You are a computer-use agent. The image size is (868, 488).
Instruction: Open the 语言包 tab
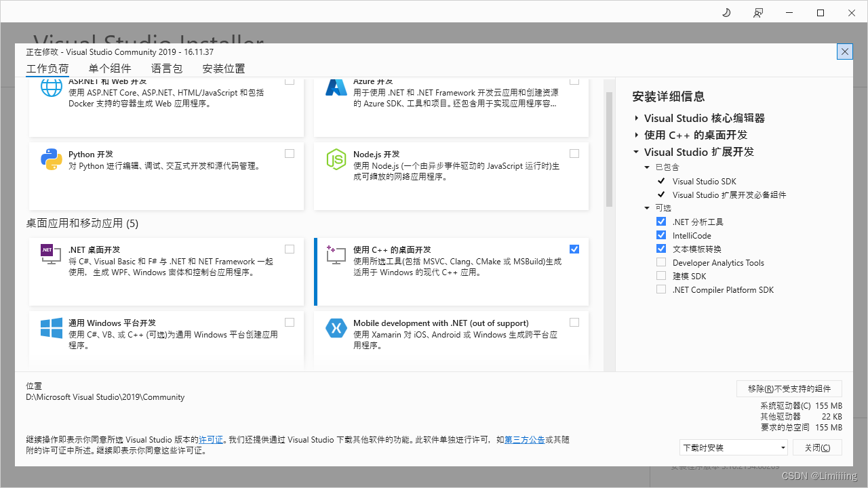pyautogui.click(x=166, y=68)
